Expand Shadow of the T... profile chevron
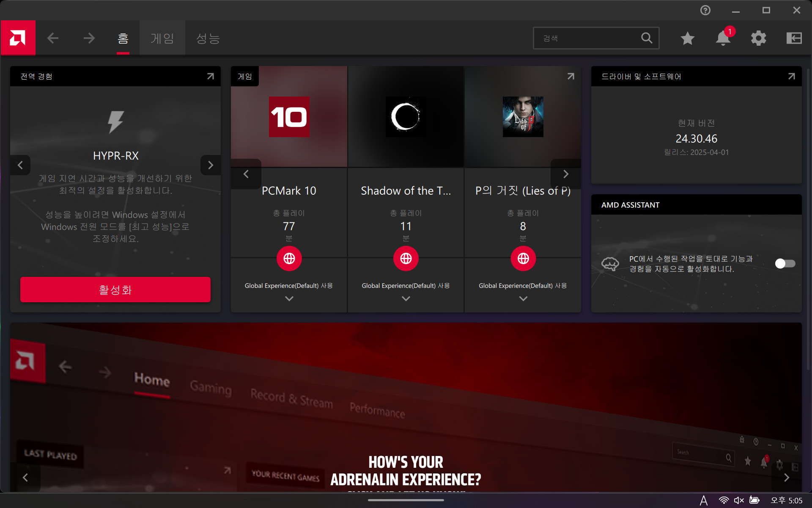812x508 pixels. click(406, 298)
